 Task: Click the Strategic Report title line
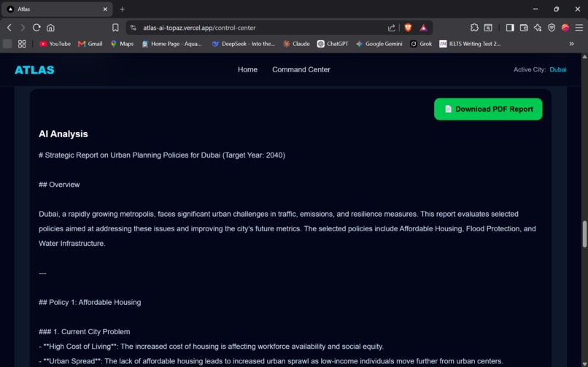tap(162, 155)
